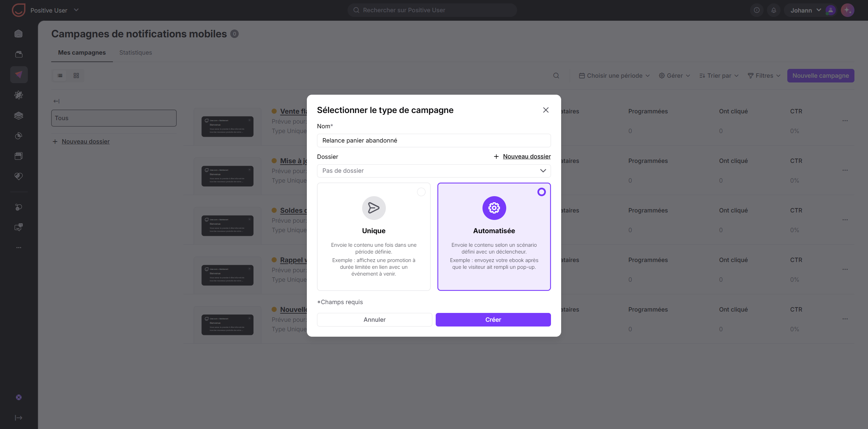This screenshot has width=868, height=429.
Task: Open the Trier par dropdown
Action: (x=719, y=76)
